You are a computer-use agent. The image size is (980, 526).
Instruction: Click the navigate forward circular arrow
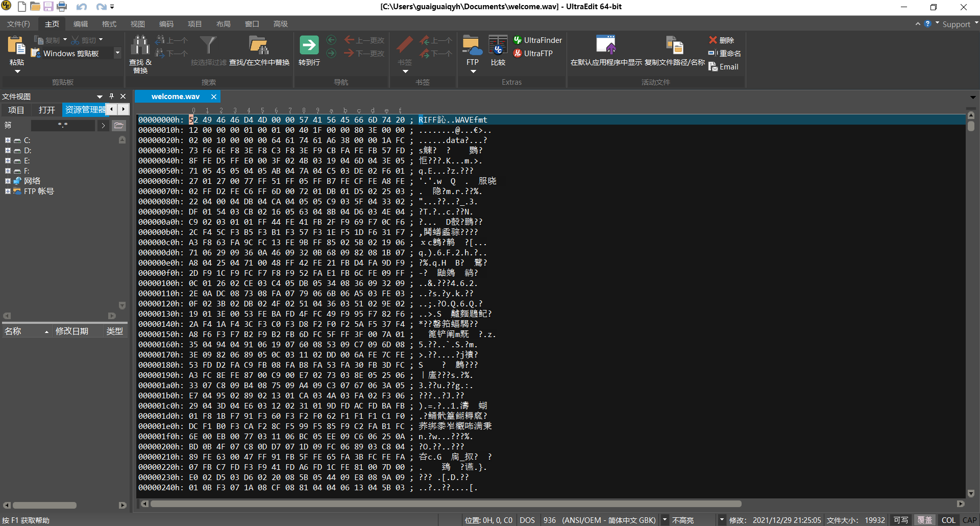point(331,53)
